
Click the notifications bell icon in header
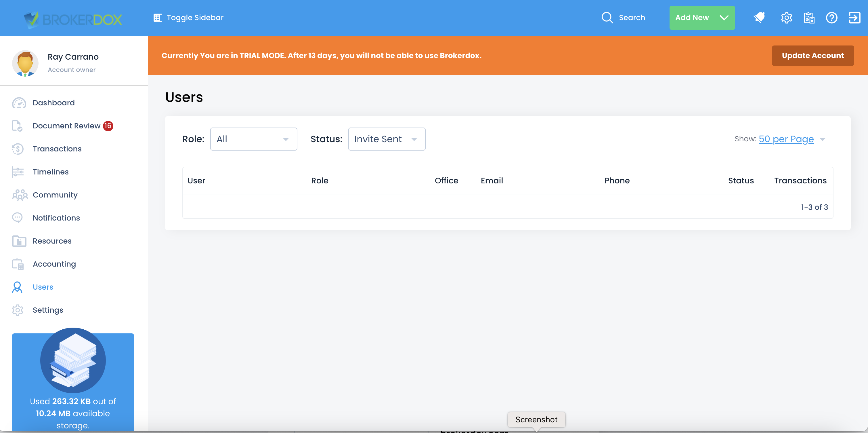760,18
